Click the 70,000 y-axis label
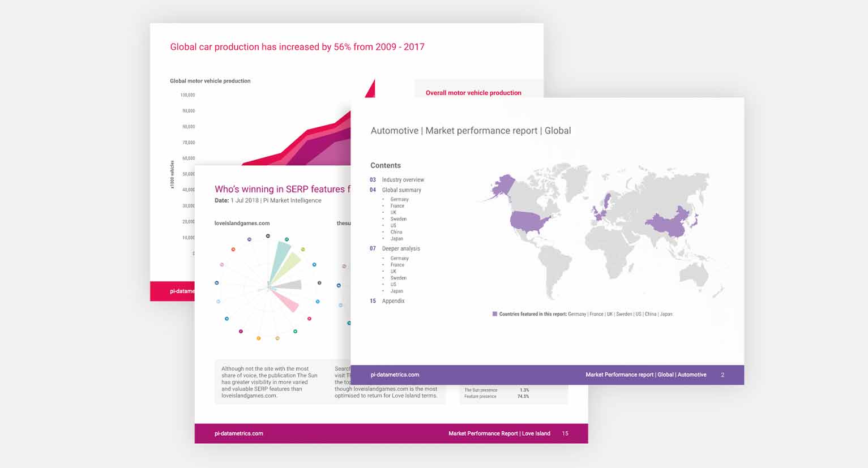Image resolution: width=868 pixels, height=468 pixels. point(189,143)
